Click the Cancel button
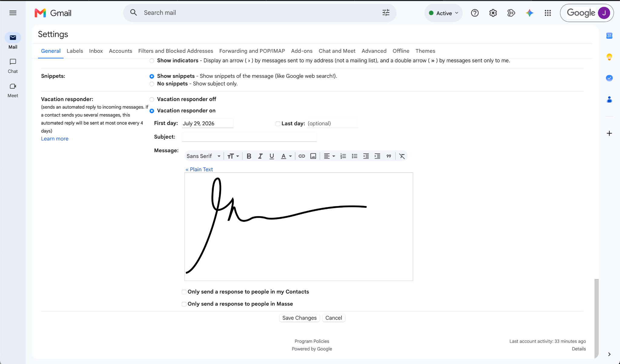This screenshot has width=620, height=364. click(x=334, y=318)
